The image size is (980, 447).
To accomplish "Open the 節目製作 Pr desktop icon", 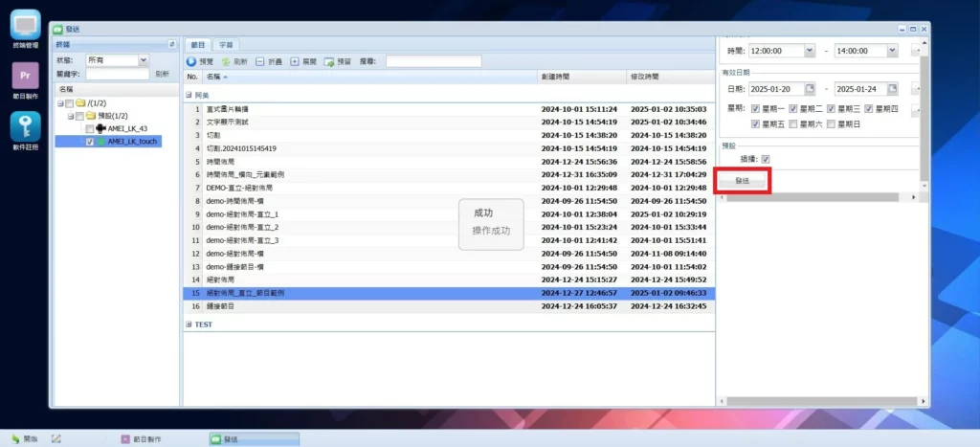I will pyautogui.click(x=25, y=77).
